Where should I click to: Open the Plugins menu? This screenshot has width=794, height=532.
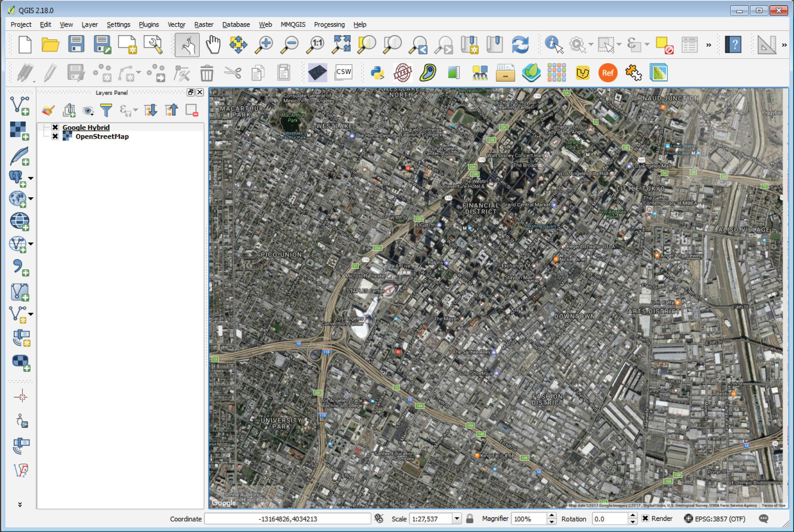149,24
